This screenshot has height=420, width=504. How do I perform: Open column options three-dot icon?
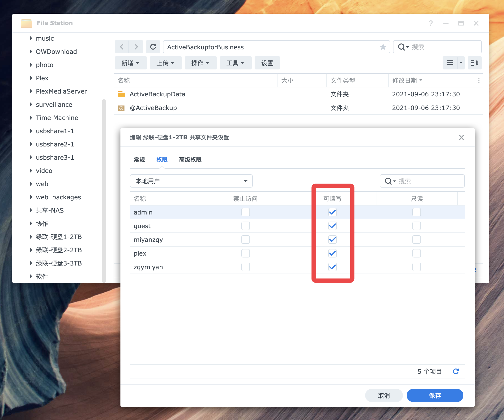(479, 80)
